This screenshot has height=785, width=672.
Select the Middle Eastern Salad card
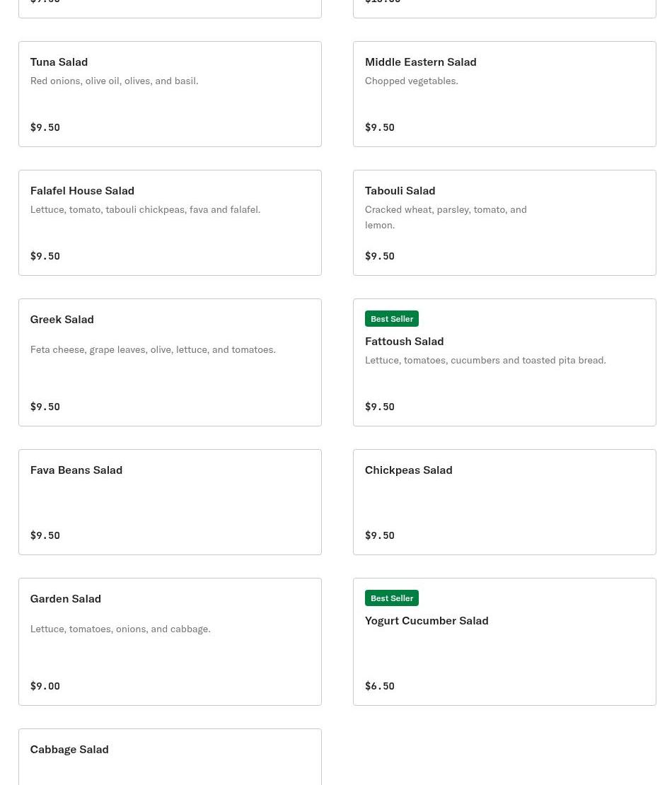pyautogui.click(x=504, y=94)
